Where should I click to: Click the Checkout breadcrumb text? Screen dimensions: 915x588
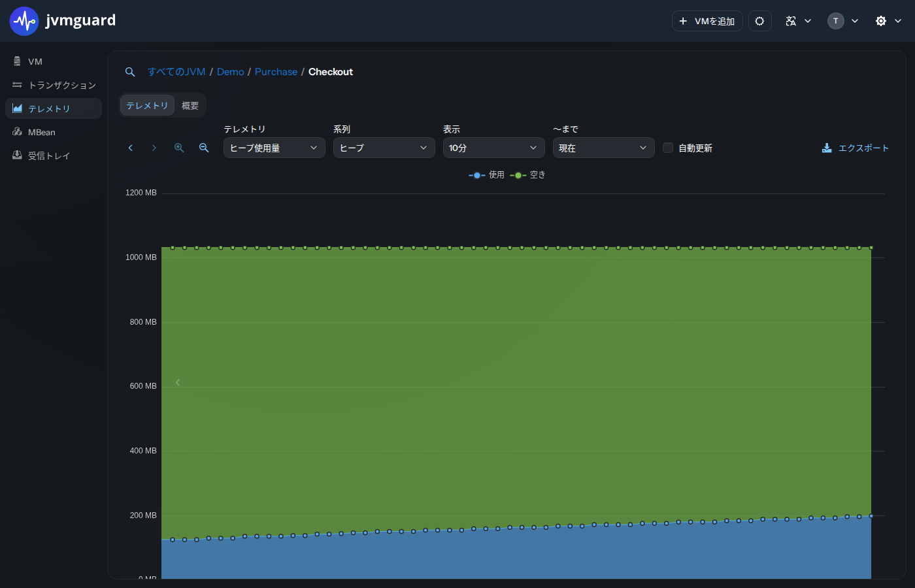coord(331,72)
